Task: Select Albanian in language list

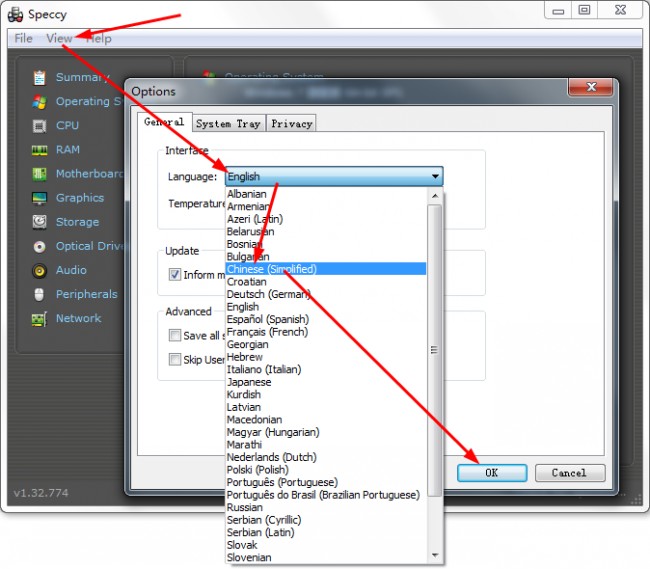Action: 326,194
